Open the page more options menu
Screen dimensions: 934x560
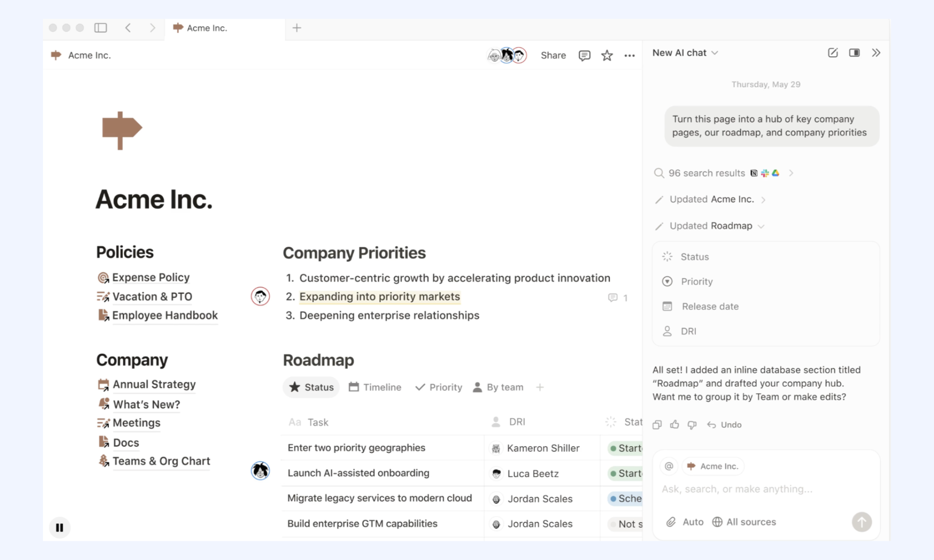click(x=630, y=56)
